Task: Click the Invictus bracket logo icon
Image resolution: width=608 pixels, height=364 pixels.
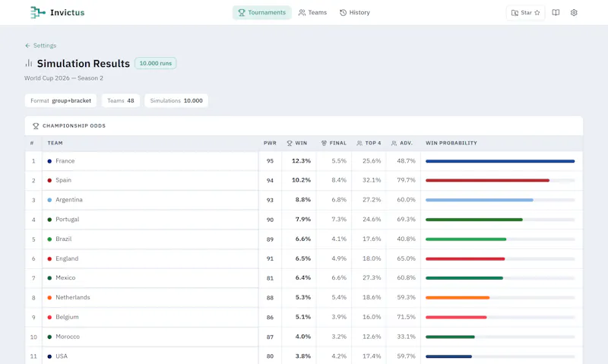Action: pyautogui.click(x=37, y=12)
